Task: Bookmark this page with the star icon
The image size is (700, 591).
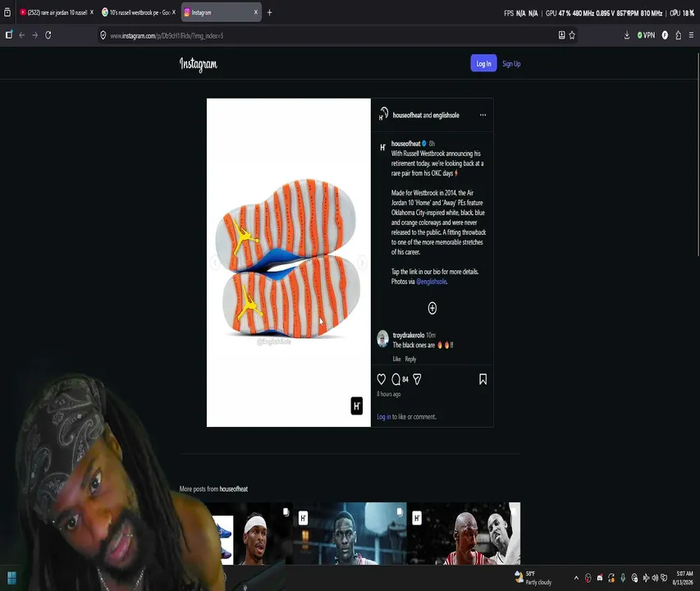Action: 572,35
